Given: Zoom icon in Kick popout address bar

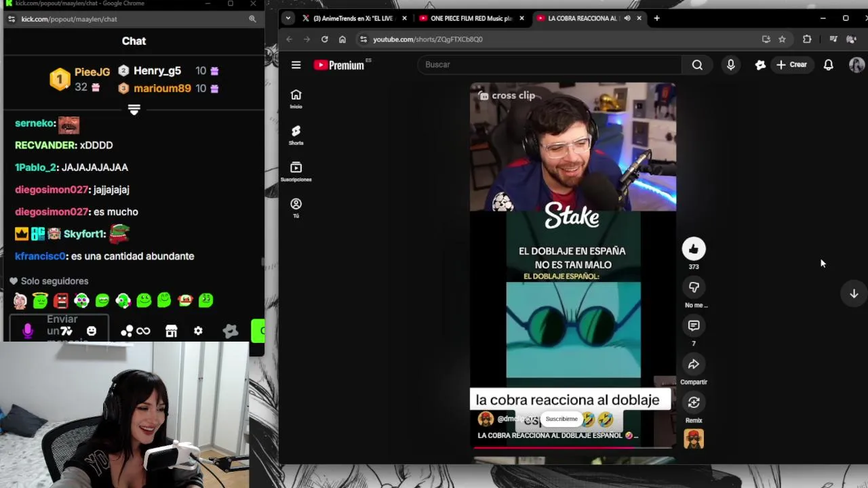Looking at the screenshot, I should click(252, 19).
